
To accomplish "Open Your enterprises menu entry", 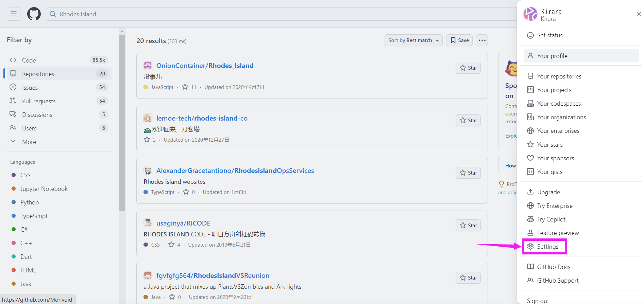I will 581,131.
